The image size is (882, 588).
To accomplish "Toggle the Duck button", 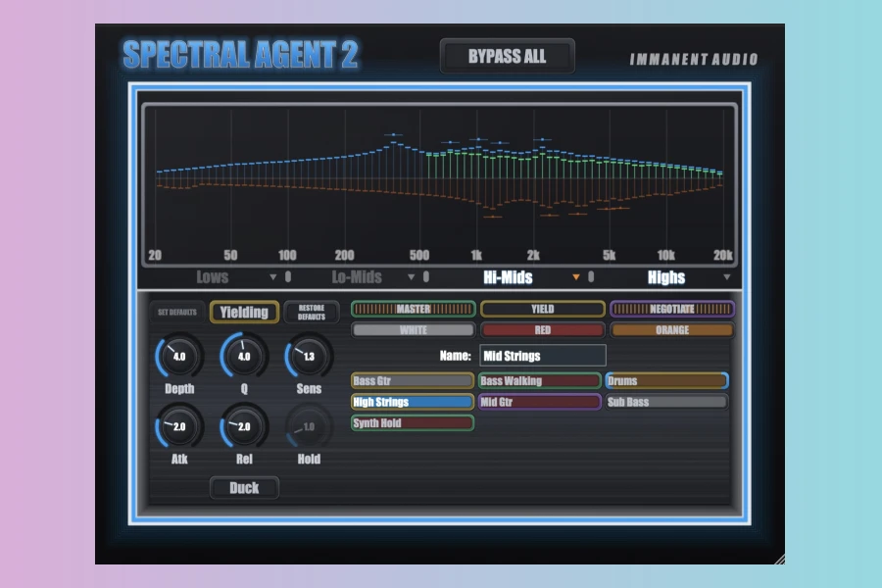I will [244, 488].
